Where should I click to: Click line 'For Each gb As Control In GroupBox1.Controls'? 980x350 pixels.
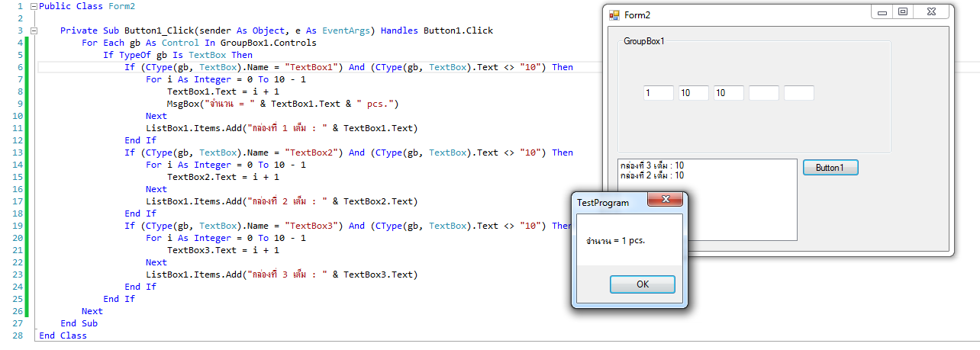(x=198, y=43)
